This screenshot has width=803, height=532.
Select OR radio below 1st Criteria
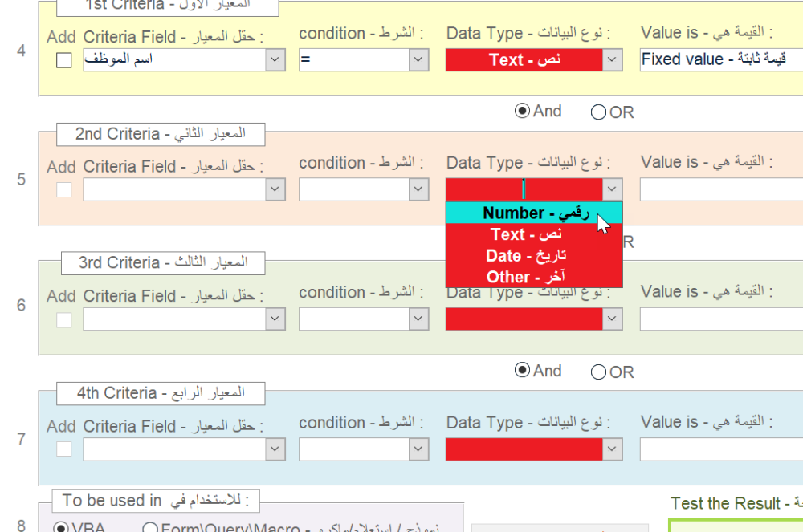598,112
